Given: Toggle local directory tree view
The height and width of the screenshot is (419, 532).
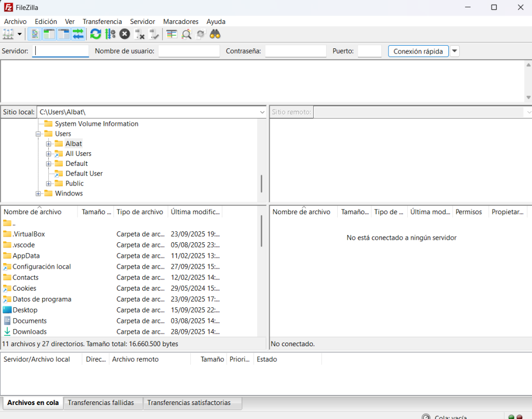Looking at the screenshot, I should (x=49, y=34).
